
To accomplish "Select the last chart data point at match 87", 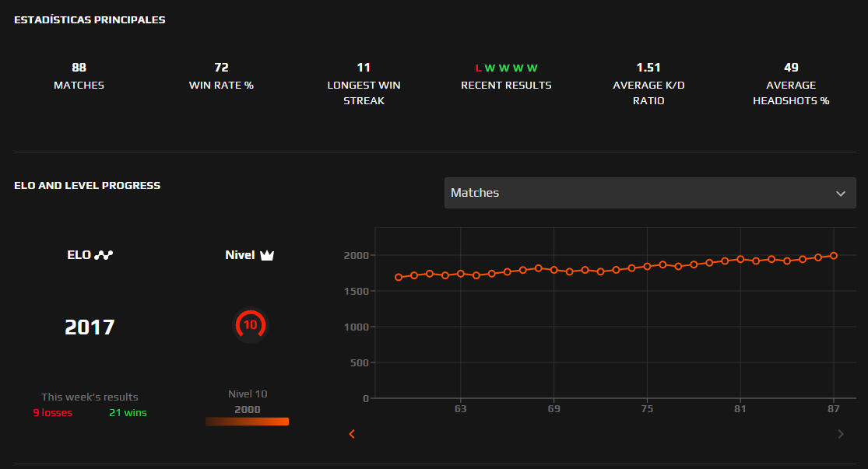I will 834,256.
